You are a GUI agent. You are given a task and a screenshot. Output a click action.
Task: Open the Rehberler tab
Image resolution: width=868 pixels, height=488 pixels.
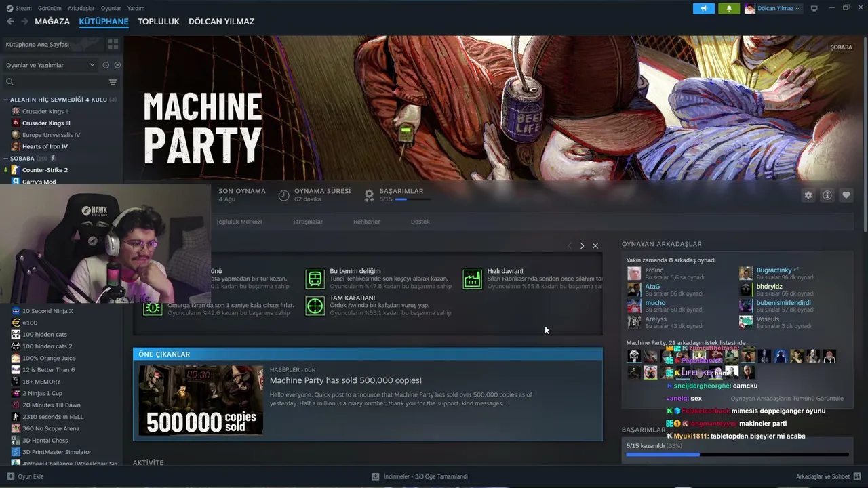(367, 222)
